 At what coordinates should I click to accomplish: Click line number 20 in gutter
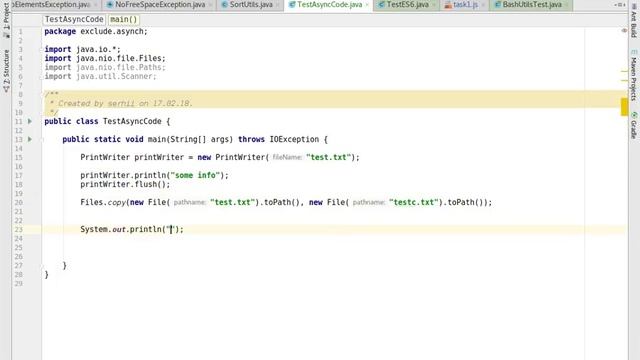point(19,202)
